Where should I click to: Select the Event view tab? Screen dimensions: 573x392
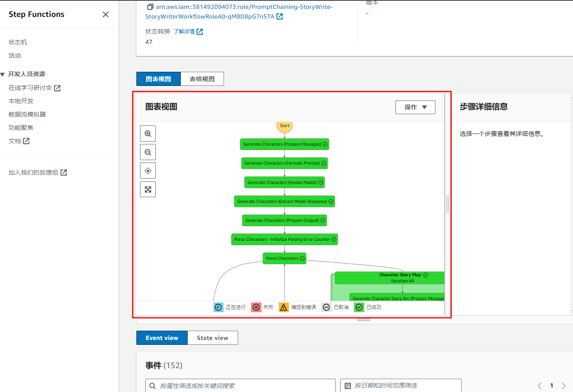(162, 338)
